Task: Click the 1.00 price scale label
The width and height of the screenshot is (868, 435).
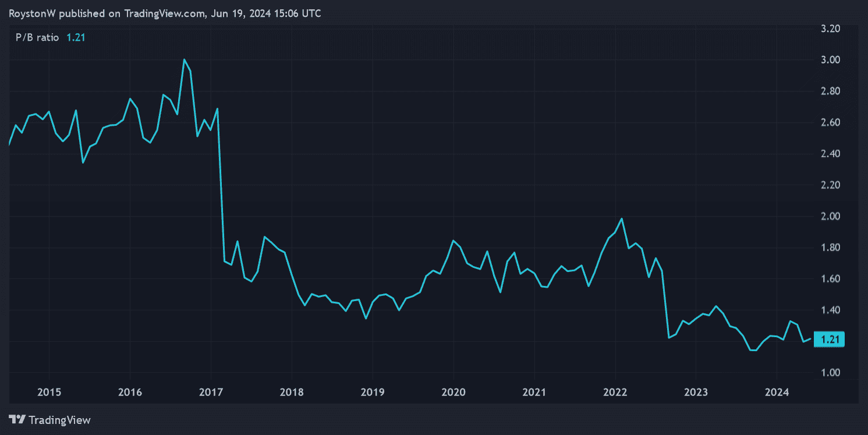Action: tap(829, 373)
